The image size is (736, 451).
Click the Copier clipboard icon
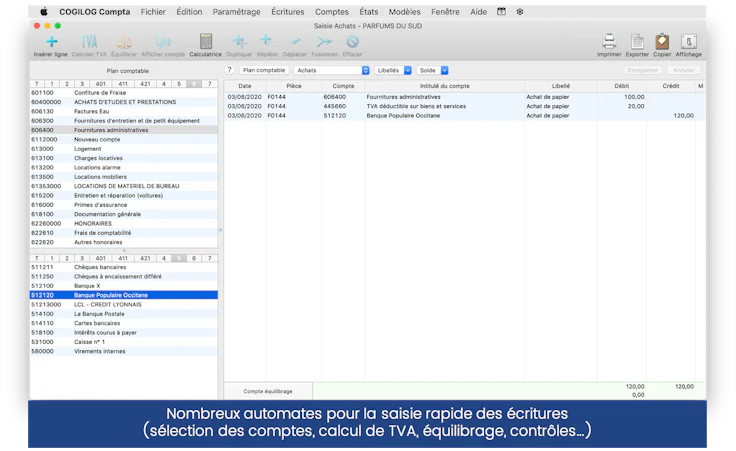pos(662,41)
